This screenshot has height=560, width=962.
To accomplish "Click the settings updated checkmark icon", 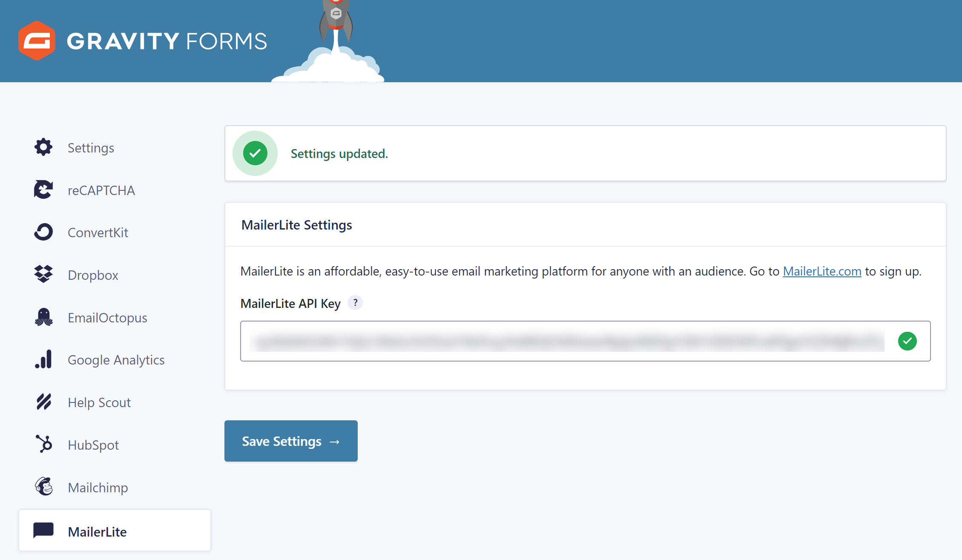I will [256, 152].
